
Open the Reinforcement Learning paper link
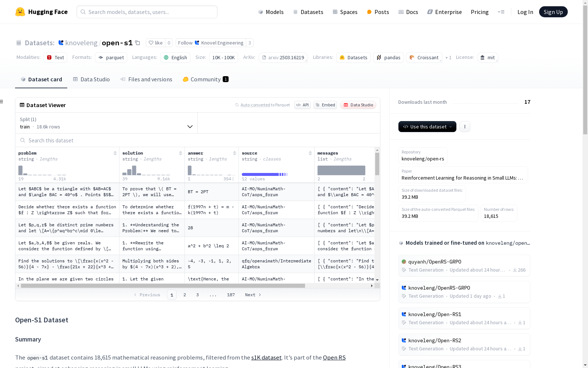463,175
